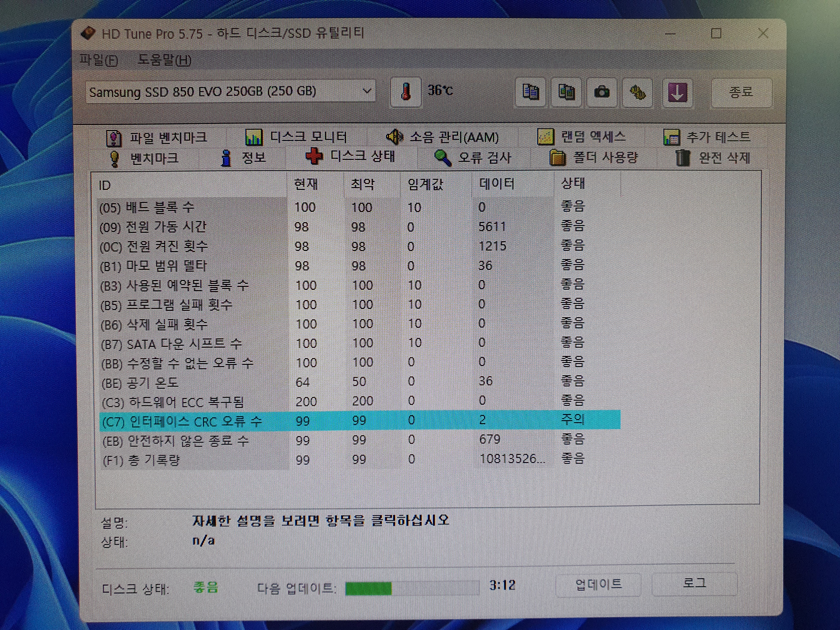This screenshot has width=840, height=630.
Task: Click the HD Tune Pro title bar icon
Action: (88, 33)
